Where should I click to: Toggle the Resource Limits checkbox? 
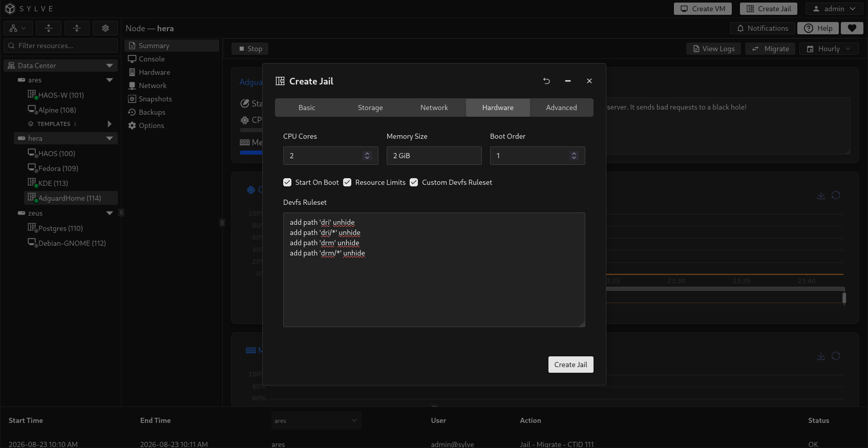pos(347,182)
